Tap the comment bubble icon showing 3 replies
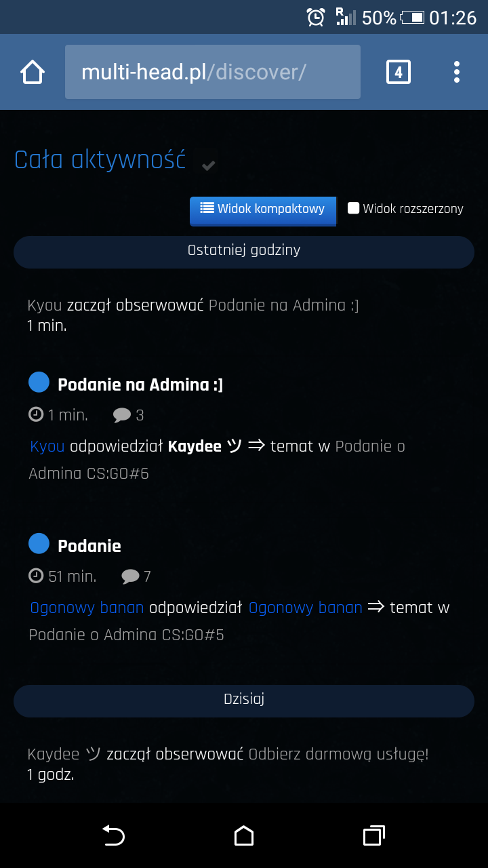This screenshot has height=868, width=488. (x=122, y=415)
